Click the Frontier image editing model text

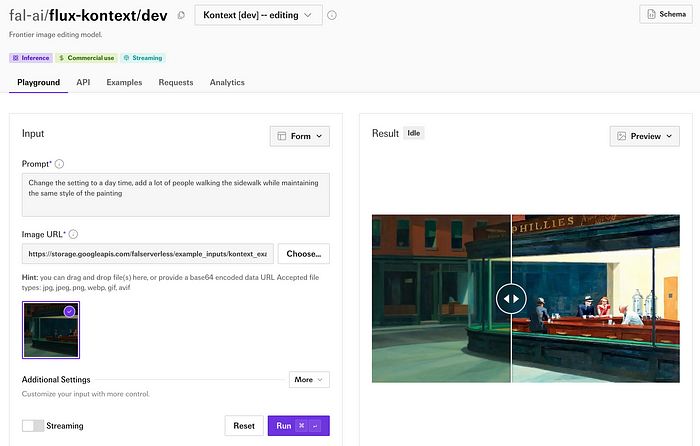pos(56,34)
